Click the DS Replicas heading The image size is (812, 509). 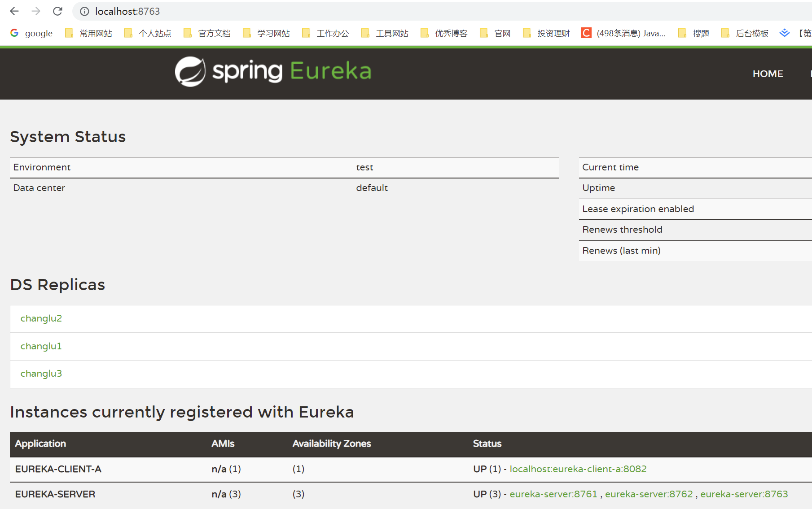coord(57,285)
